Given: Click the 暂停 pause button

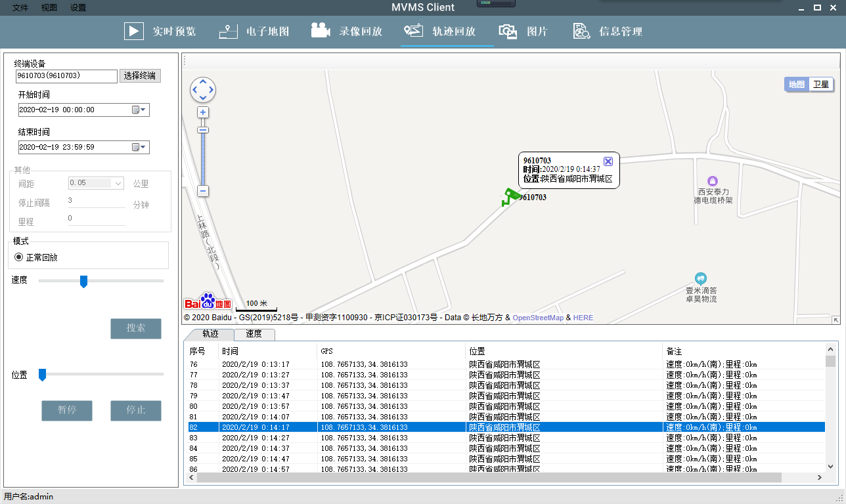Looking at the screenshot, I should pyautogui.click(x=67, y=410).
